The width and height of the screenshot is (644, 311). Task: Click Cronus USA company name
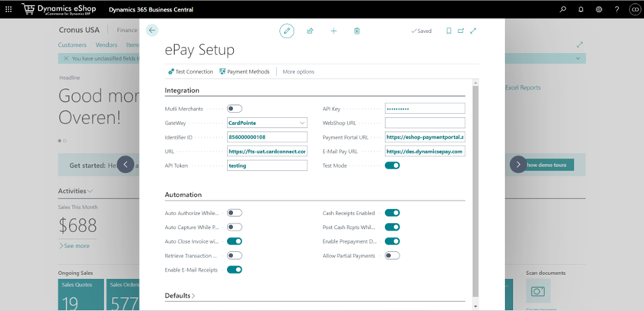[x=79, y=30]
